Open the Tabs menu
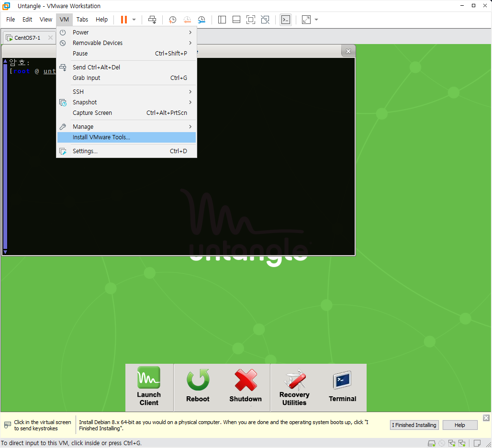 pyautogui.click(x=82, y=20)
